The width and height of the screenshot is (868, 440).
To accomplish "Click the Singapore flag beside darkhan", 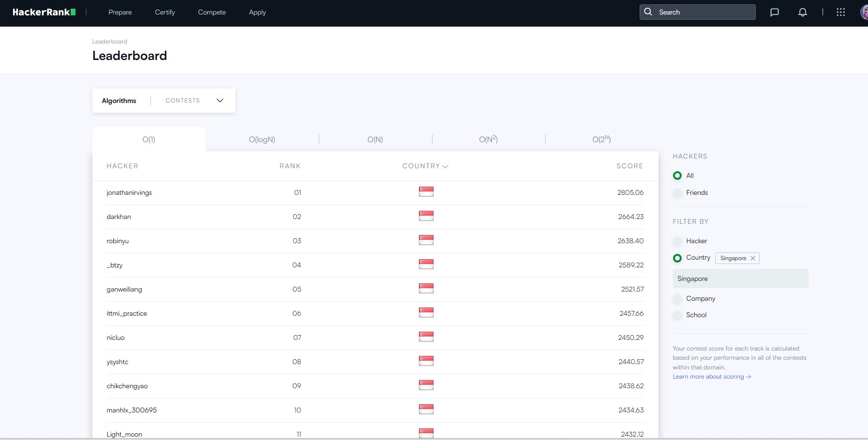I will (x=426, y=216).
